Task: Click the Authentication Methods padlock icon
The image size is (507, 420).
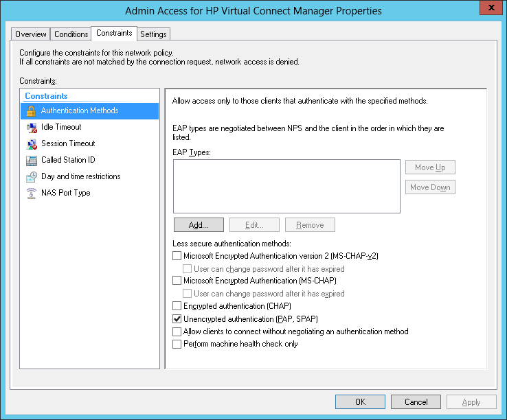Action: coord(31,110)
